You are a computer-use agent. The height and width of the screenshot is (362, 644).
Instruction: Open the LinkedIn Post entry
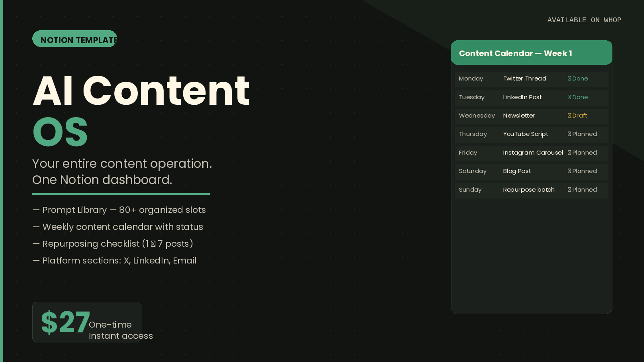(x=522, y=97)
